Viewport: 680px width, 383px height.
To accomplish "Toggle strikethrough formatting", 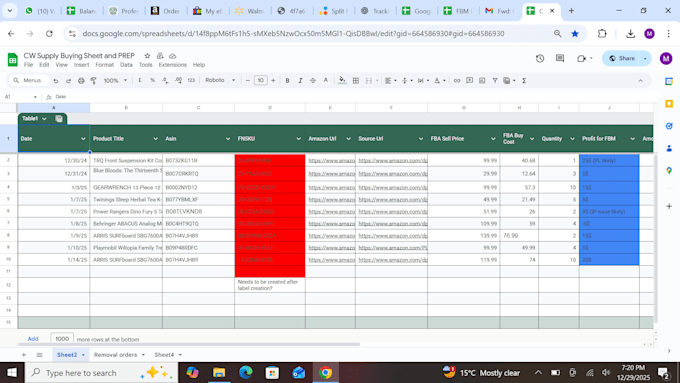I will [313, 80].
